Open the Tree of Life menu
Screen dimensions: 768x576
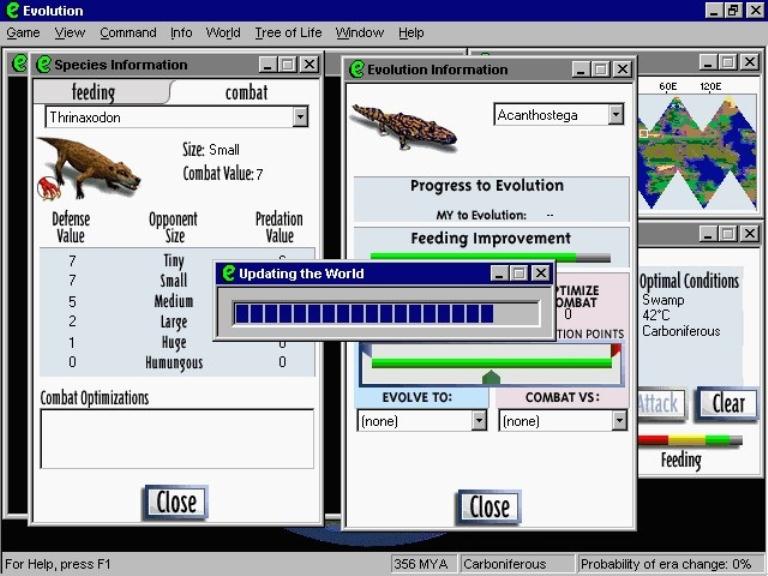[288, 33]
